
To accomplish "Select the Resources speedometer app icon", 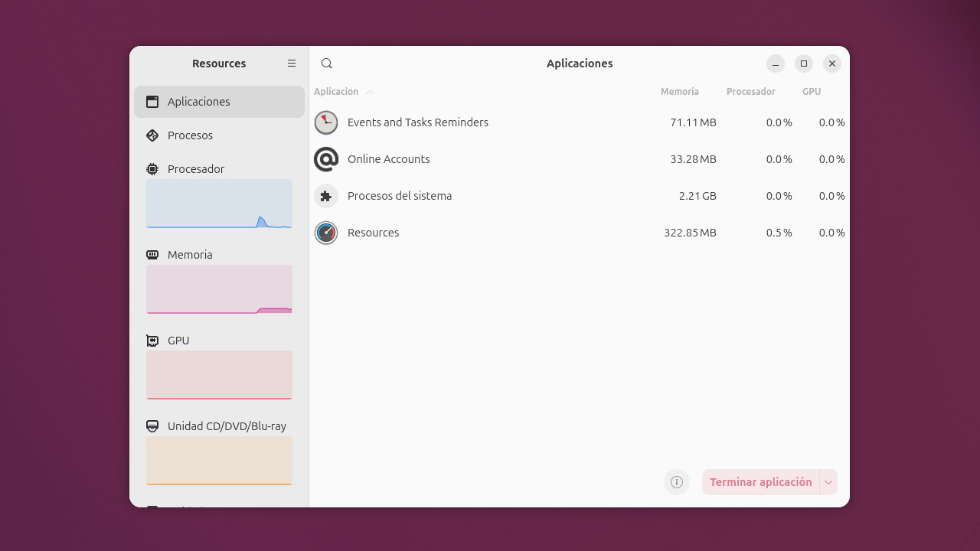I will [326, 233].
